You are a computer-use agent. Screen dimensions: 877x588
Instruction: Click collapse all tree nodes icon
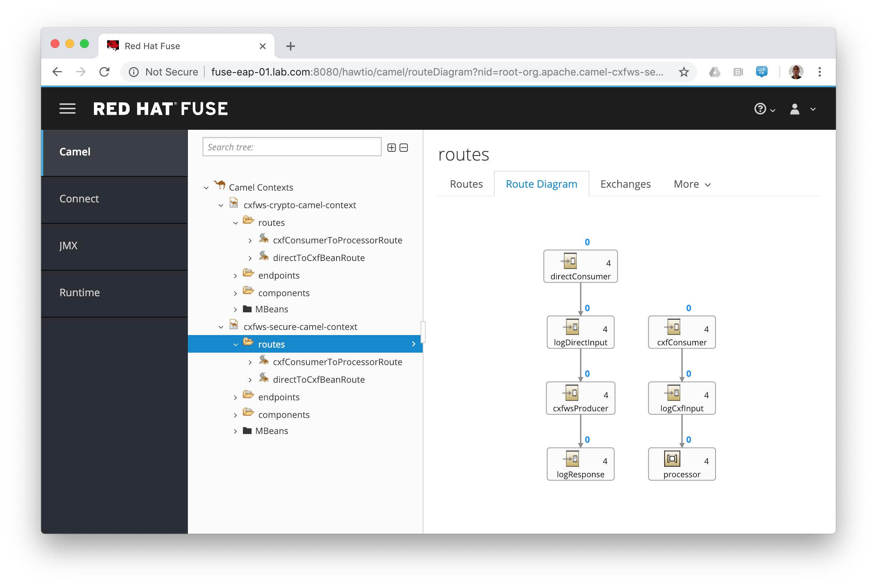(x=404, y=148)
